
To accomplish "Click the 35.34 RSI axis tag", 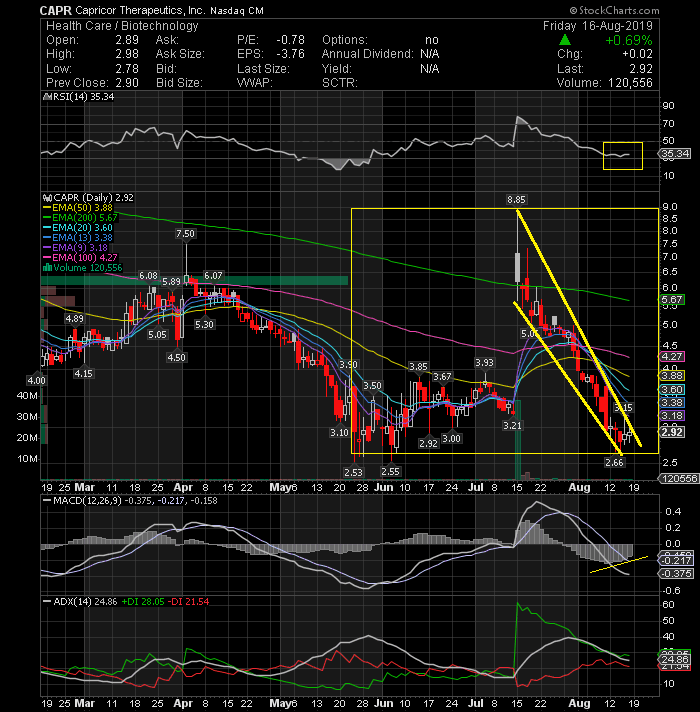I will [x=675, y=154].
